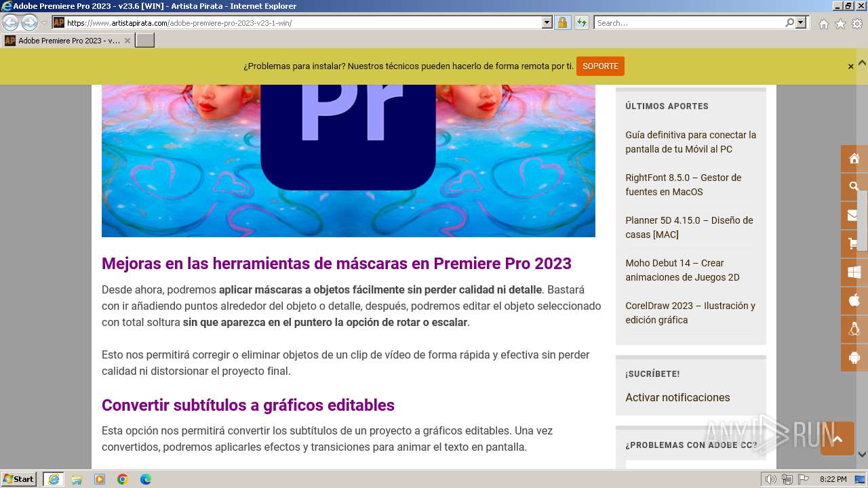Open Planner 5D 4.15.0 link
This screenshot has height=488, width=868.
(689, 227)
